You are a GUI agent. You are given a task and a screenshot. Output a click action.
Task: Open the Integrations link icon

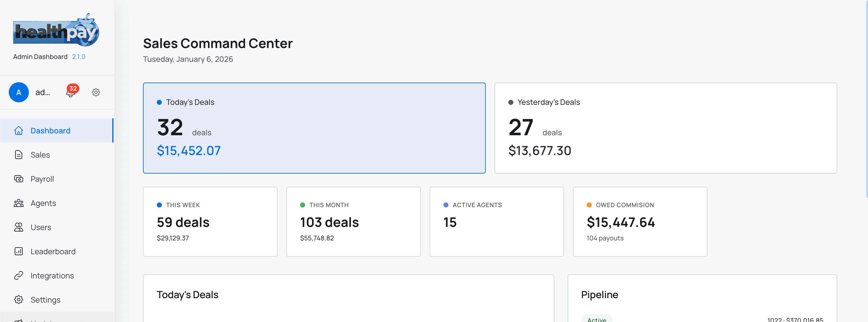[19, 276]
